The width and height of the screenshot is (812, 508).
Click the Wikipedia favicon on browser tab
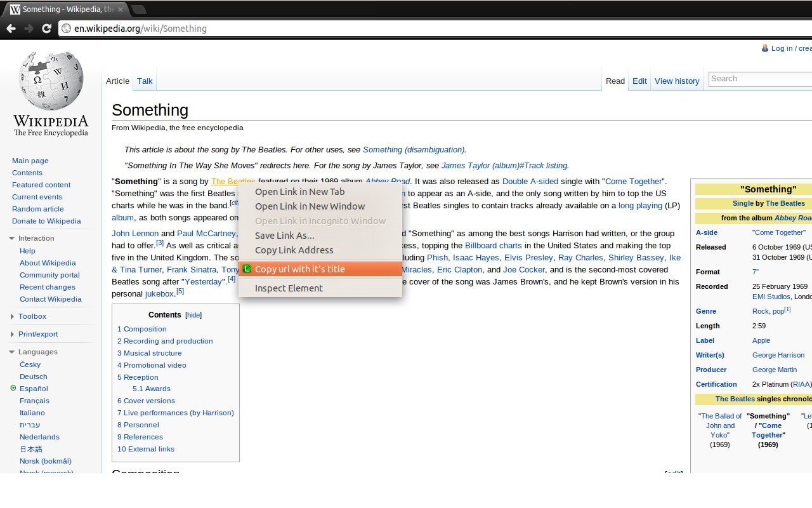(15, 10)
